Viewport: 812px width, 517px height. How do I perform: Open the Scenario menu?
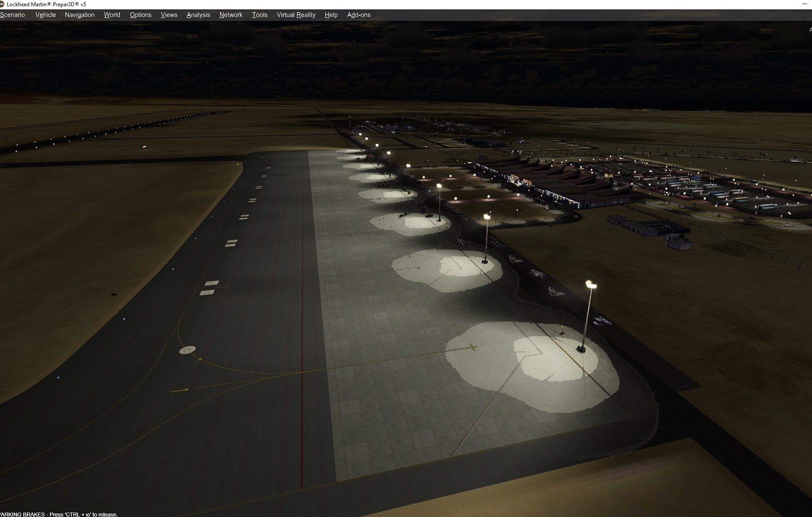(13, 15)
